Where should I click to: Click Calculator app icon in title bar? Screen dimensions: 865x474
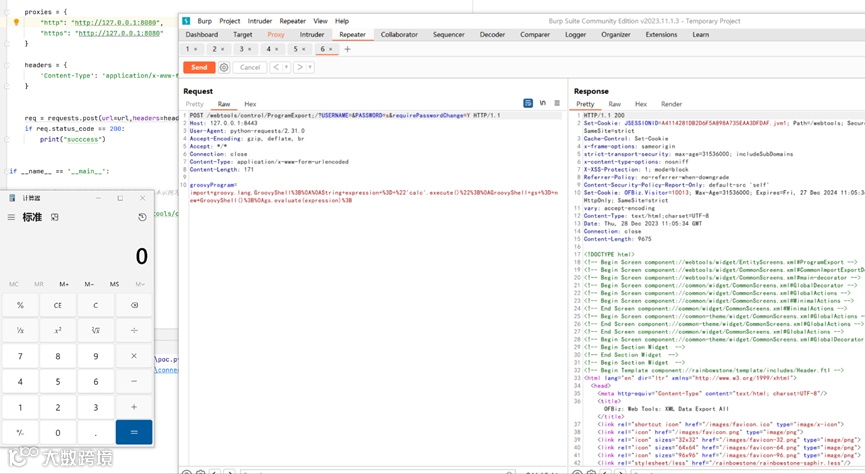click(x=12, y=198)
